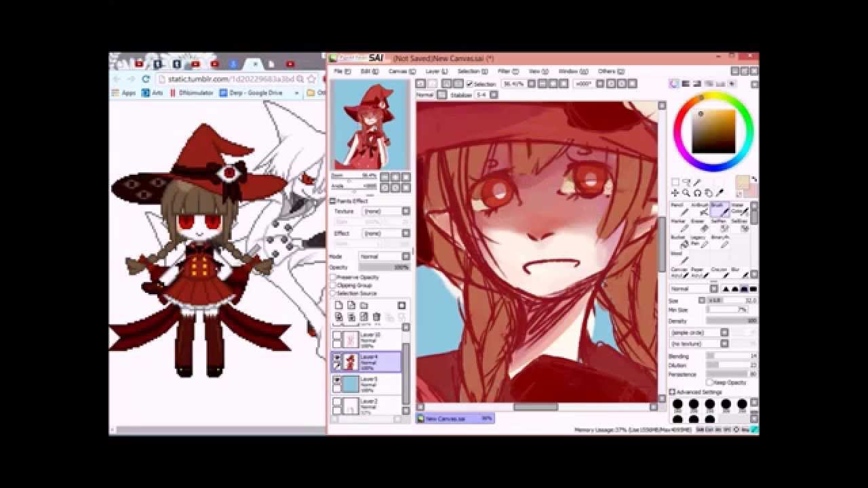Adjust the brush Density slider
The height and width of the screenshot is (488, 868).
[732, 321]
